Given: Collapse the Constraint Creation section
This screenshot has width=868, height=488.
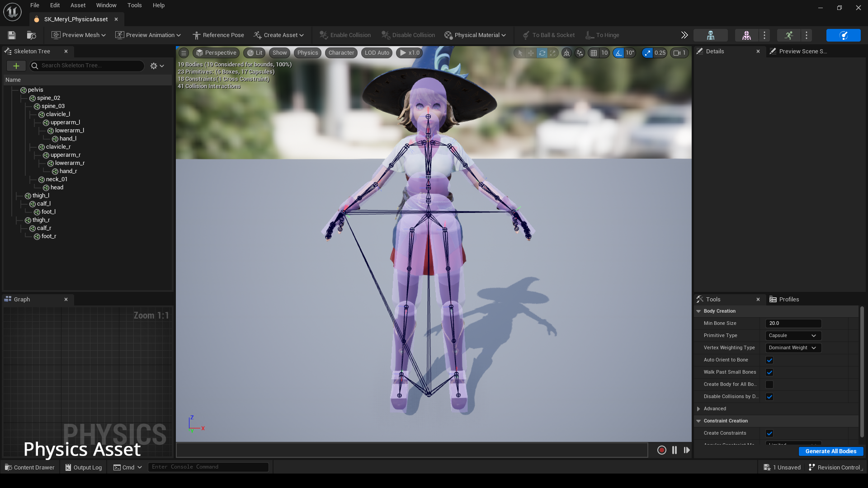Looking at the screenshot, I should pos(698,421).
